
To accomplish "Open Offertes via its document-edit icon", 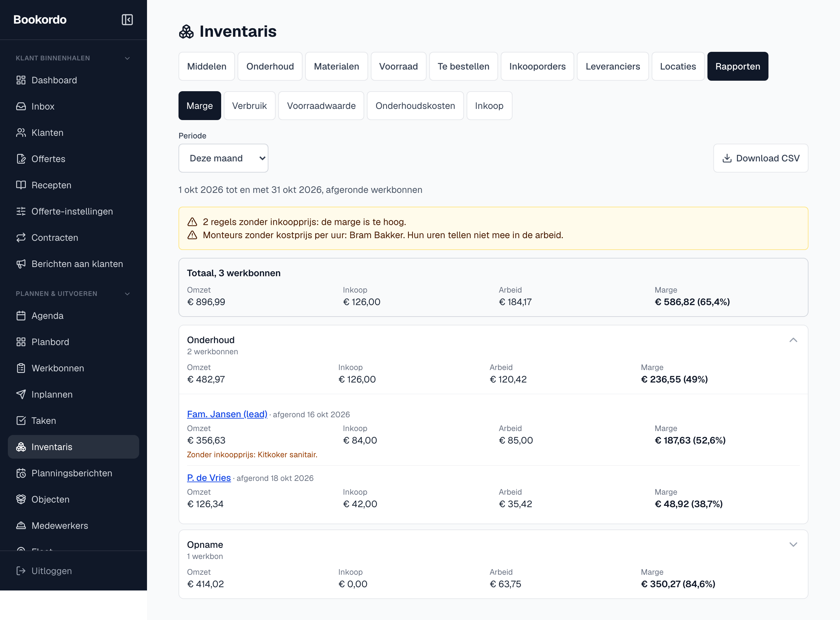I will [21, 159].
